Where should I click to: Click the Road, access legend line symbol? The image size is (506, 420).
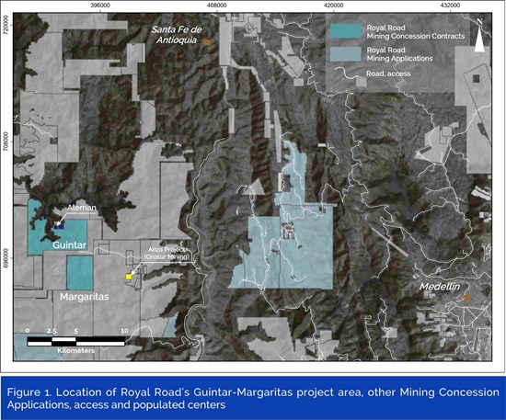pos(347,74)
